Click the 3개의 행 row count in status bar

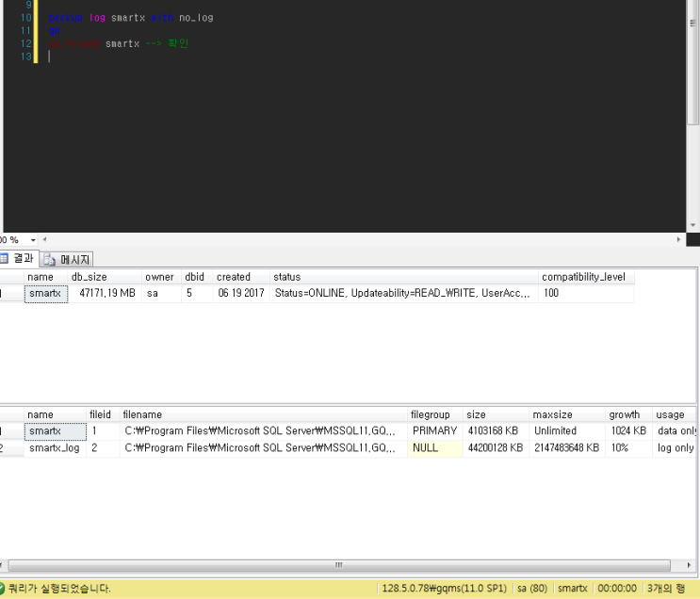[x=666, y=589]
